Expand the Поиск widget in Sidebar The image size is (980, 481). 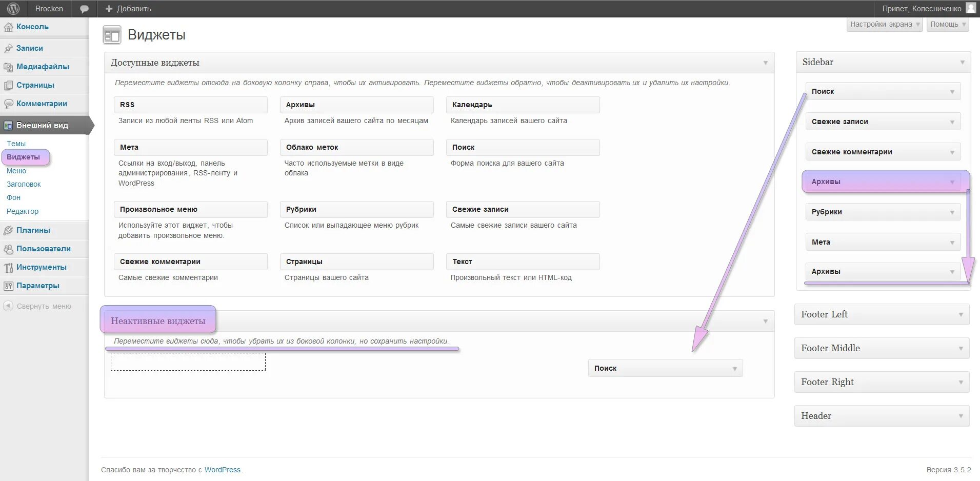[x=952, y=92]
